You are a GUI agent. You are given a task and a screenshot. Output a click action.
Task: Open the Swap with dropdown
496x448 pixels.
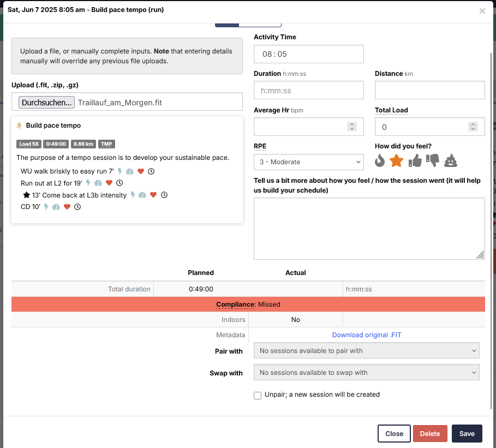366,372
